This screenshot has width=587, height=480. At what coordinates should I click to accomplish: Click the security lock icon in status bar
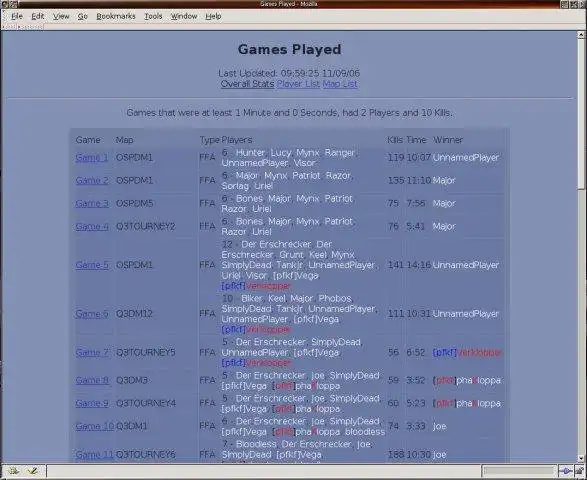(x=579, y=471)
